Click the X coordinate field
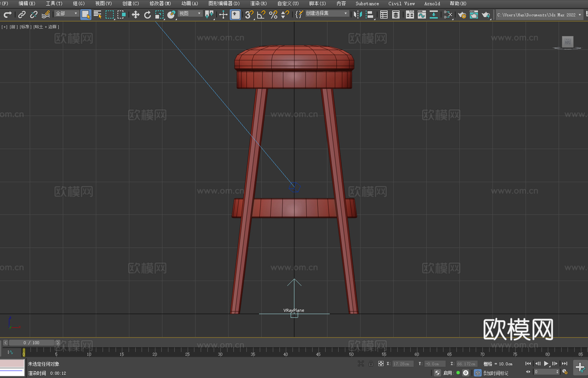 coord(403,364)
